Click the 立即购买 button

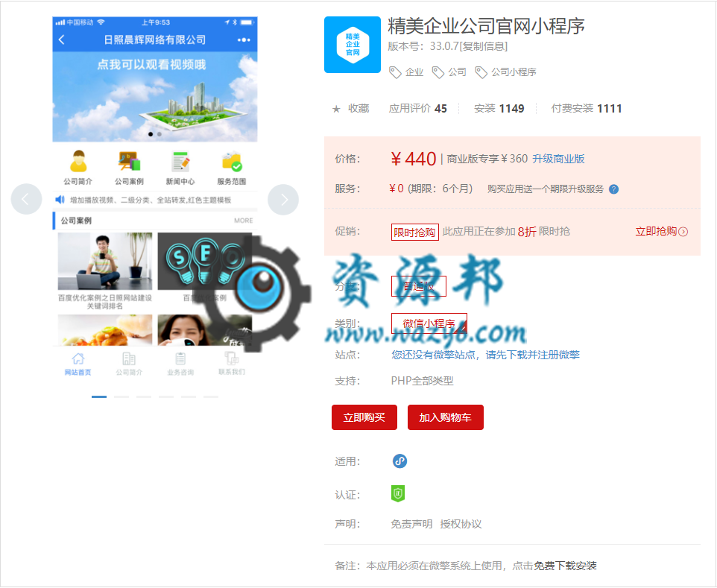364,417
